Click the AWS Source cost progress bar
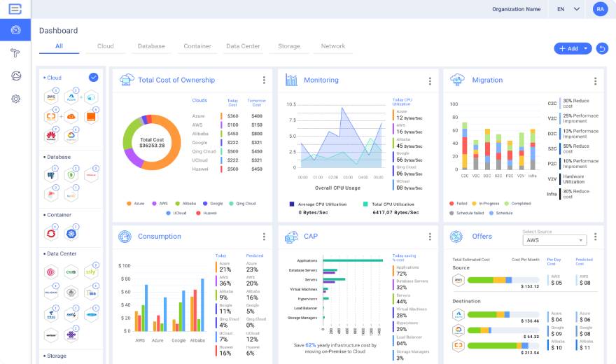Image resolution: width=616 pixels, height=364 pixels. click(x=503, y=280)
